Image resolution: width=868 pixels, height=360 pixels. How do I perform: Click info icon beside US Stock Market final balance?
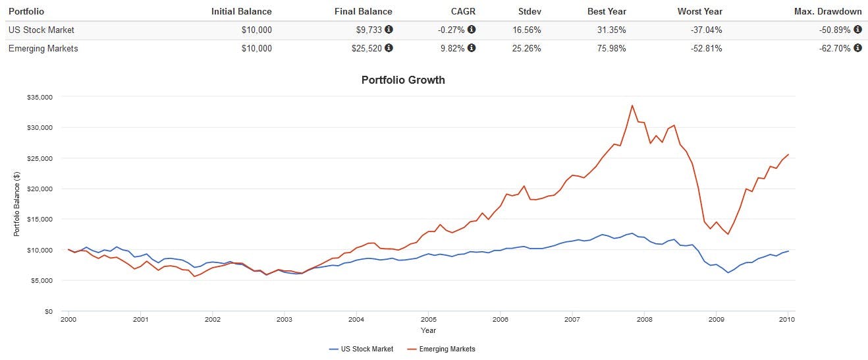pos(389,30)
